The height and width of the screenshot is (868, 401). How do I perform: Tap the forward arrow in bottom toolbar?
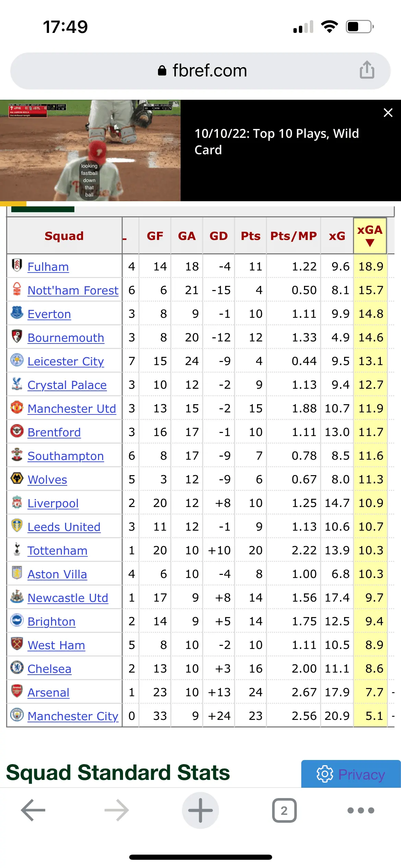[117, 810]
